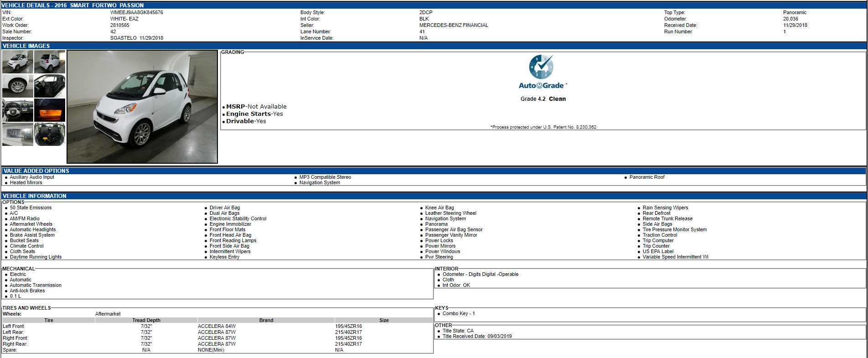Viewport: 868px width, 358px height.
Task: Click the Wheels: Aftermarket value
Action: (x=108, y=314)
